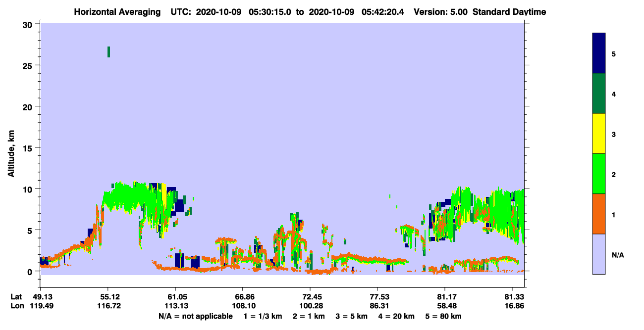Click the start time '05:30:15.0'

pyautogui.click(x=269, y=12)
